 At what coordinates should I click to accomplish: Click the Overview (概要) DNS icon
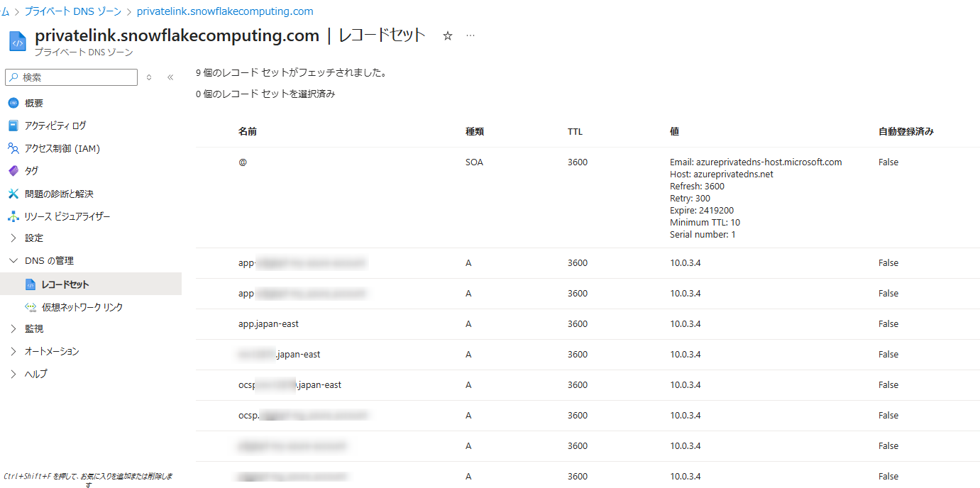pyautogui.click(x=13, y=103)
